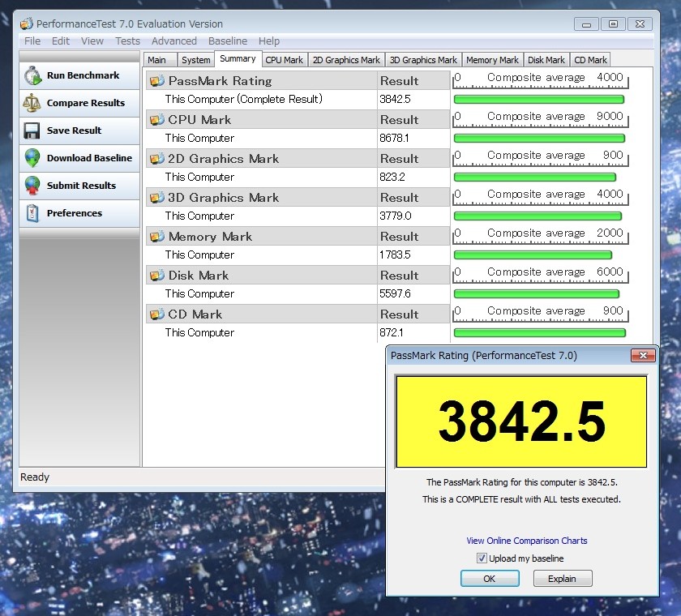Click the Ready status bar text

(x=35, y=477)
